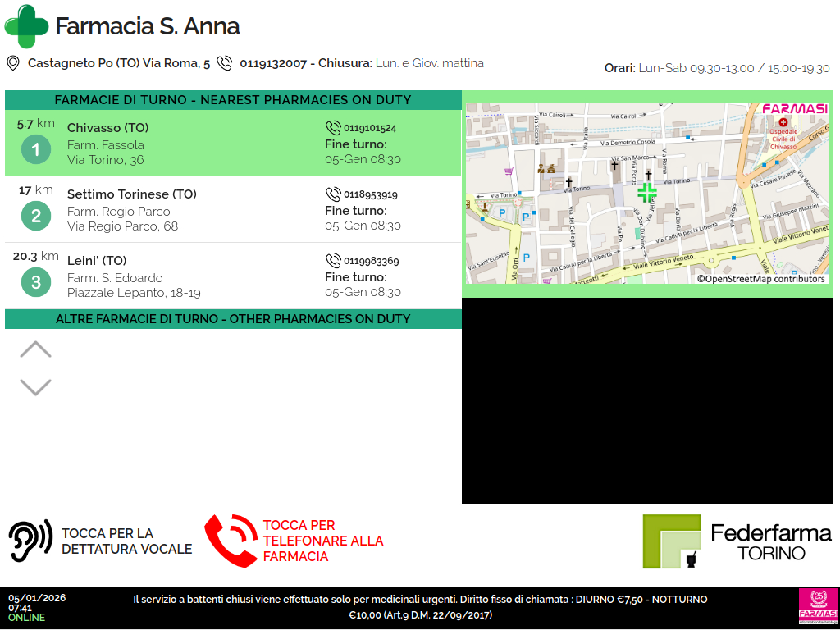Select the number 3 circle badge

(x=35, y=283)
